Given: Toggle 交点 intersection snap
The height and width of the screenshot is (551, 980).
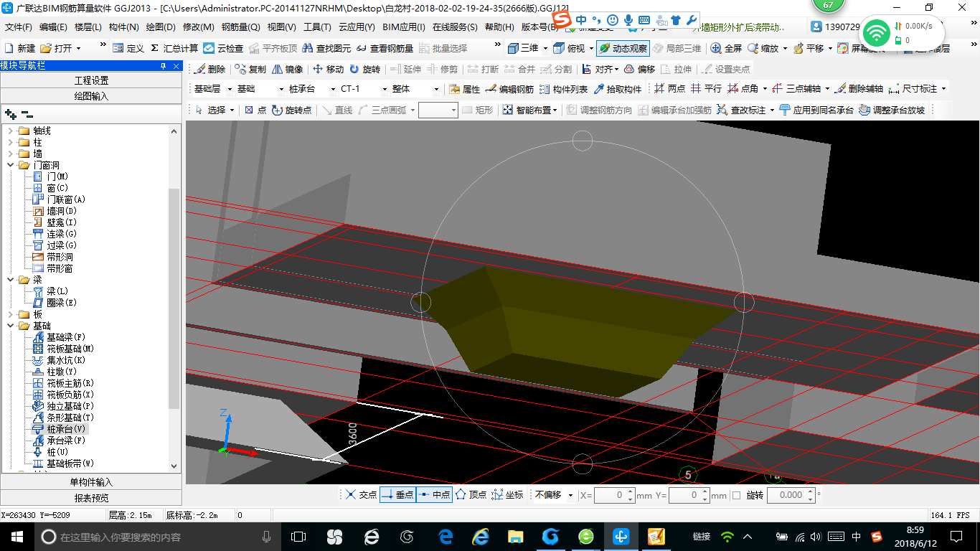Looking at the screenshot, I should (360, 495).
